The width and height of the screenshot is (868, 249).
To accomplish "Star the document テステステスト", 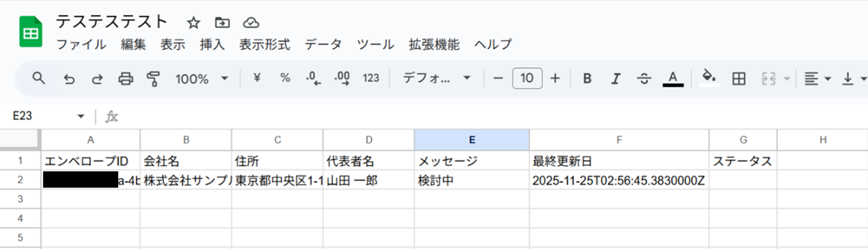I will [x=194, y=23].
